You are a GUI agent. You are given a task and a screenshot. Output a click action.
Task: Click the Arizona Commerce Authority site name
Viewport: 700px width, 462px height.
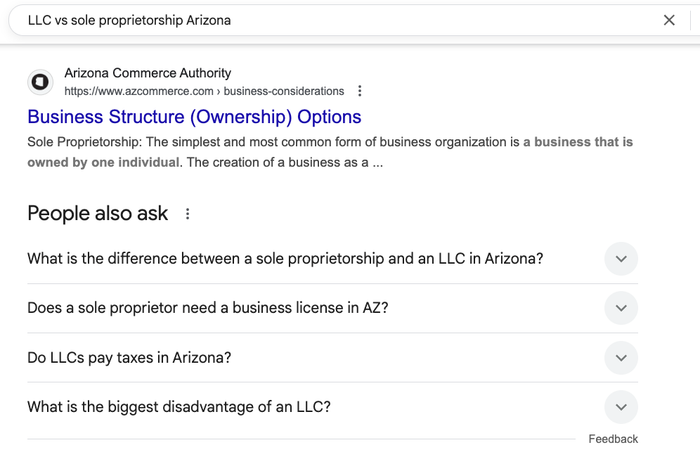[x=147, y=73]
